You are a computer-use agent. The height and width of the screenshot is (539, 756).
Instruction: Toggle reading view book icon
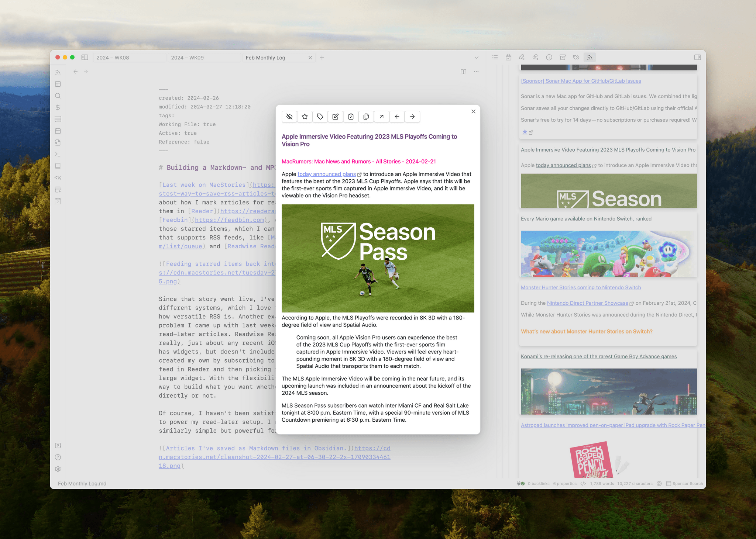point(464,72)
